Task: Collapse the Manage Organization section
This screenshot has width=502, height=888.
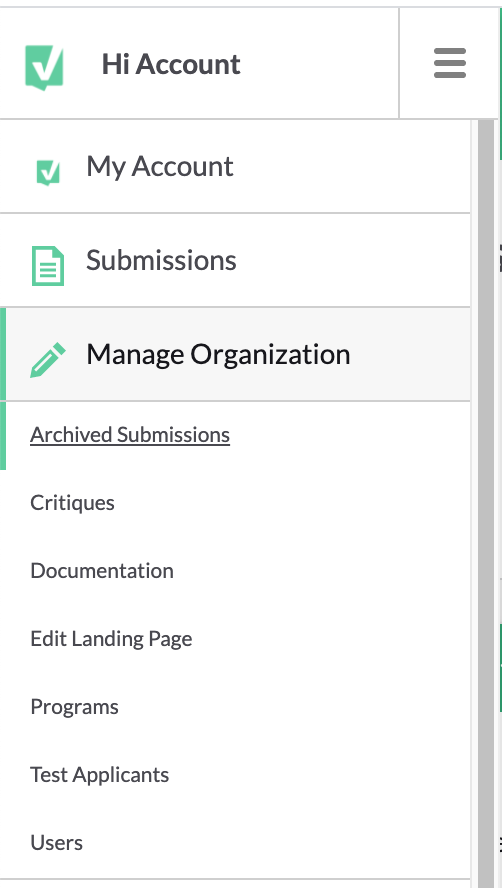Action: [235, 355]
